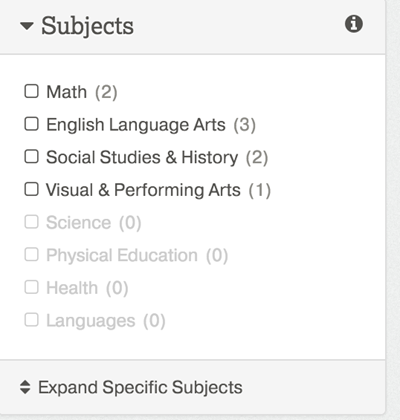
Task: Click the Health checkbox
Action: pyautogui.click(x=32, y=287)
